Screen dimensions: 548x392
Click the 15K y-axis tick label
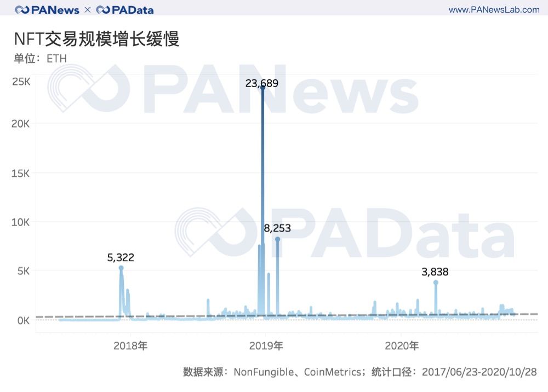[x=21, y=173]
